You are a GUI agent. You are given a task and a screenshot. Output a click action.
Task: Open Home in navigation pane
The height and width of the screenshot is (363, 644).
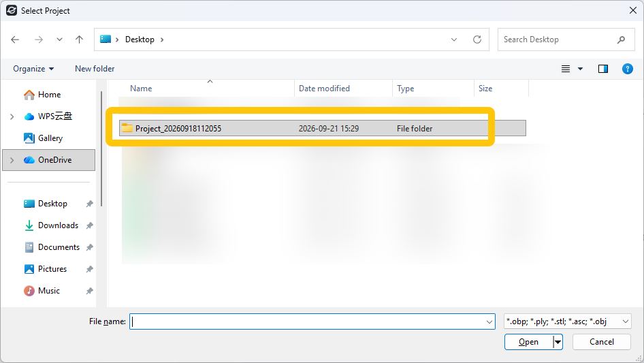coord(49,95)
